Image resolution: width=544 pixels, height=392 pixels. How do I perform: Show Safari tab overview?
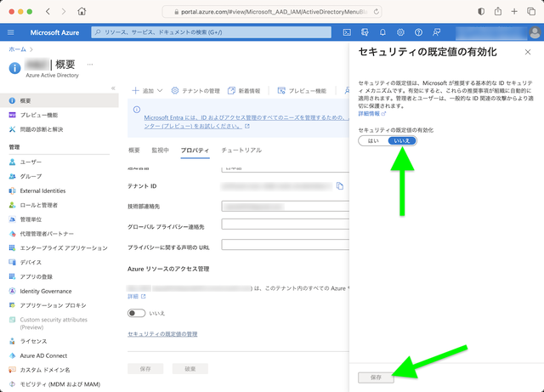pyautogui.click(x=531, y=11)
